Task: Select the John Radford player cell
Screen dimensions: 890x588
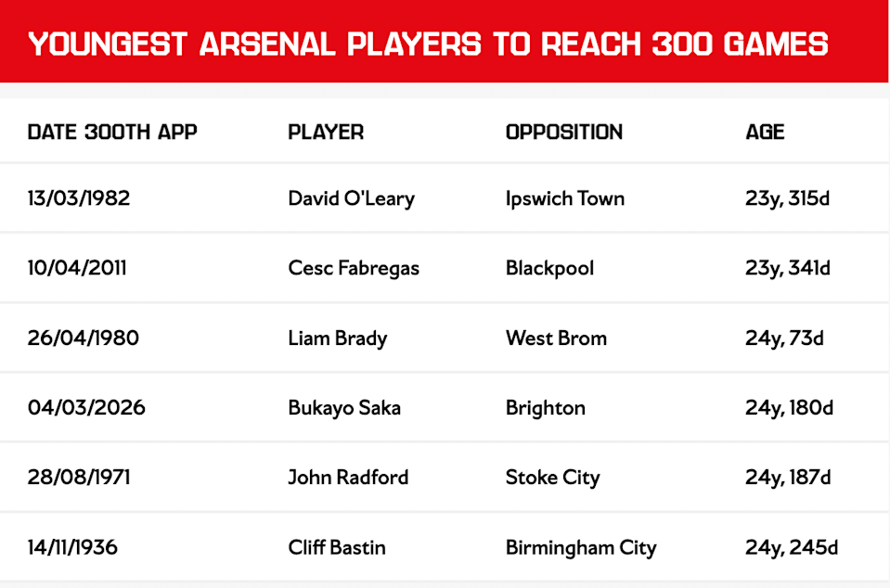Action: [x=348, y=478]
